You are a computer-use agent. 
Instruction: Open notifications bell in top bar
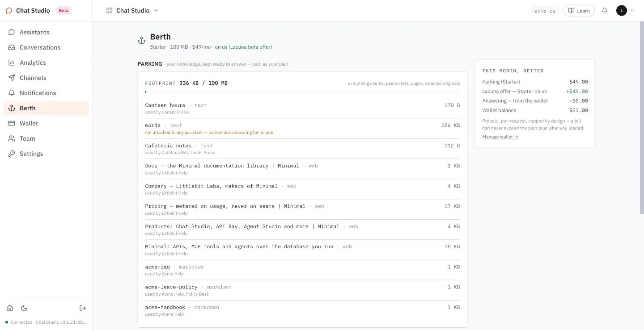pos(605,11)
